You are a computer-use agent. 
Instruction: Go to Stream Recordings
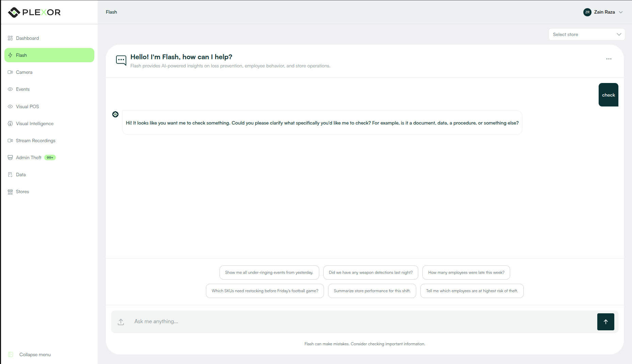click(49, 140)
